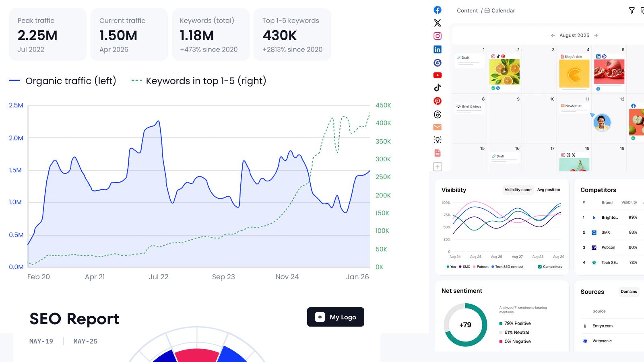This screenshot has height=362, width=644.
Task: Click the Content breadcrumb link
Action: tap(467, 10)
